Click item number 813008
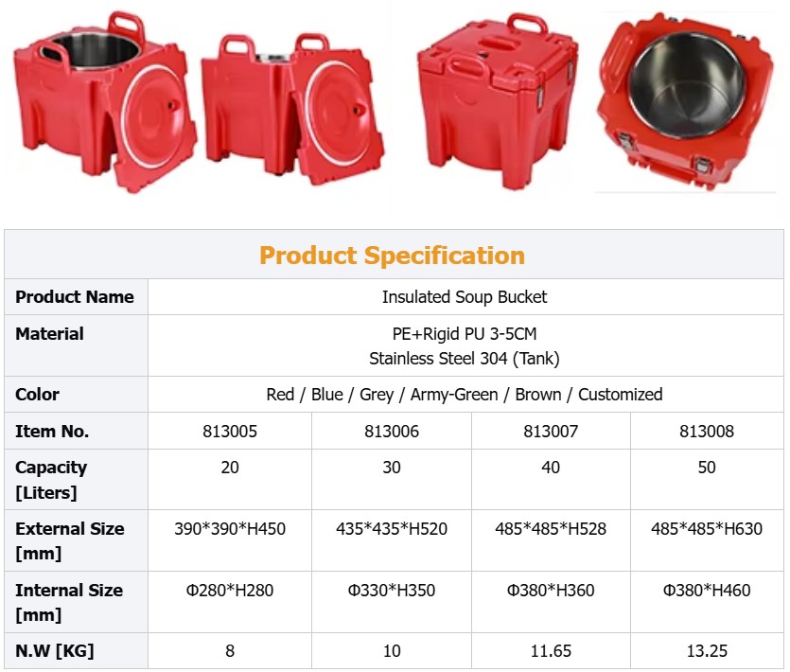Image resolution: width=790 pixels, height=672 pixels. tap(708, 430)
